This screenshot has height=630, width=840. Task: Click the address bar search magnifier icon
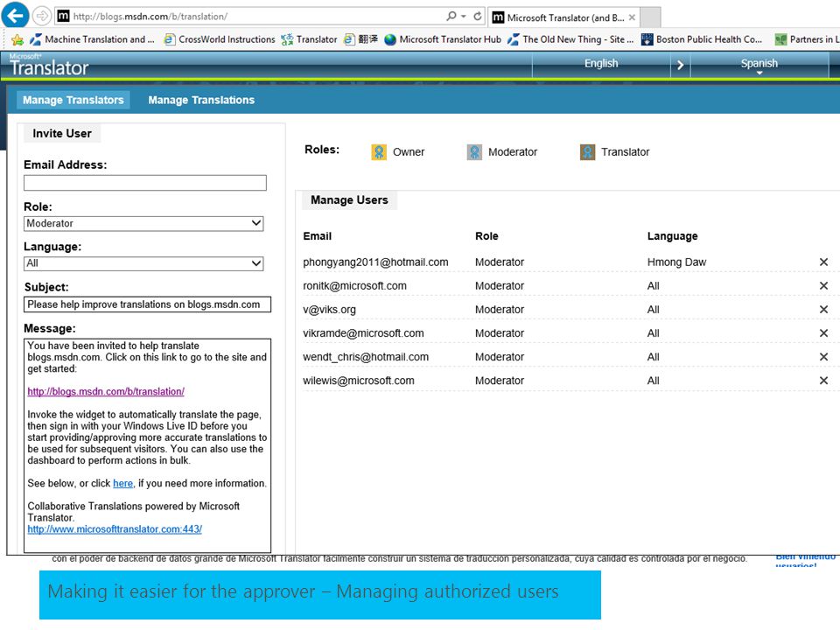pos(451,16)
